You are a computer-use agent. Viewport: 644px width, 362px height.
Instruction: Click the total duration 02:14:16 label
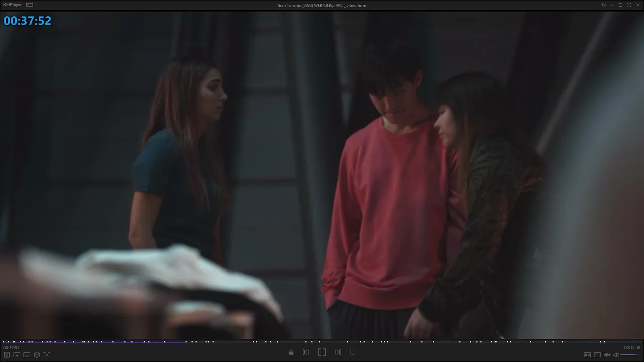(632, 348)
